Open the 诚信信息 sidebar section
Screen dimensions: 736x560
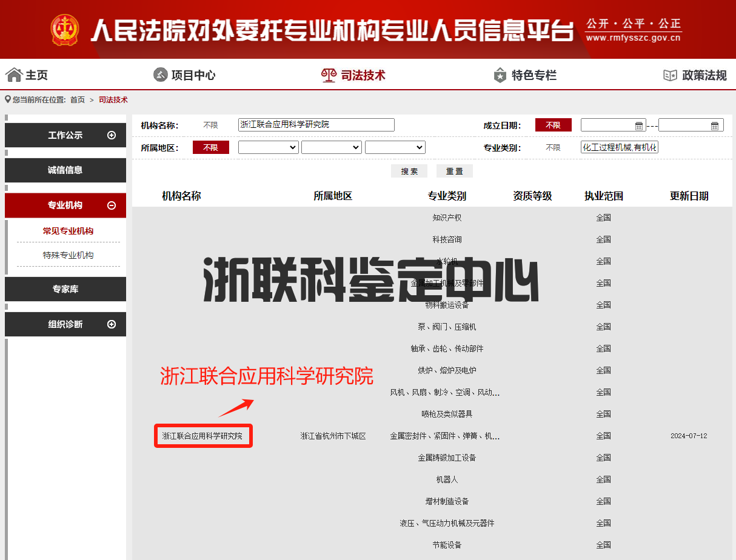tap(65, 170)
